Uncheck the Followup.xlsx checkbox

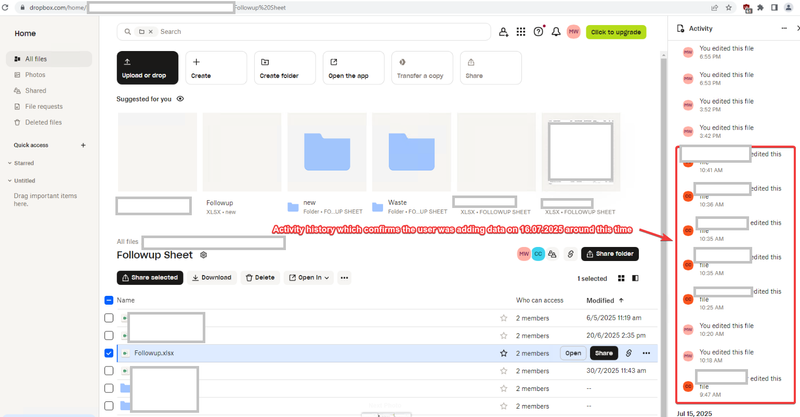coord(109,353)
